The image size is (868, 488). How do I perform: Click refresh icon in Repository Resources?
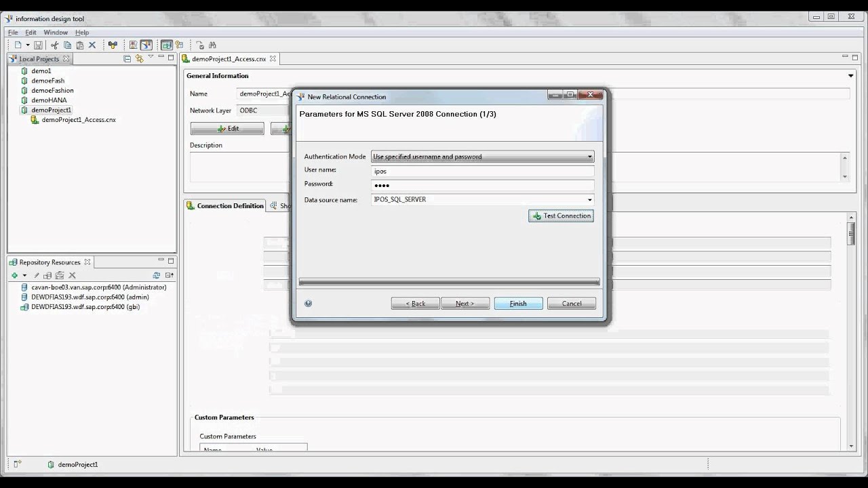point(157,275)
